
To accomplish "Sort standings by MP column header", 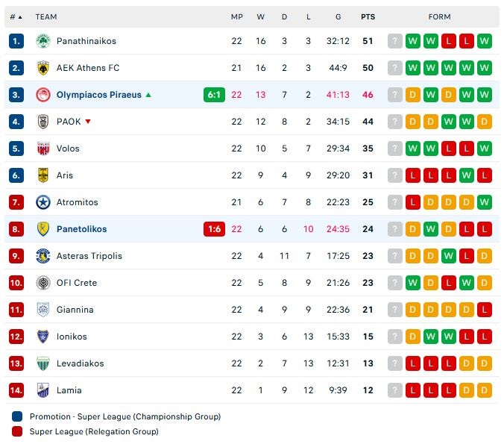I will point(236,16).
